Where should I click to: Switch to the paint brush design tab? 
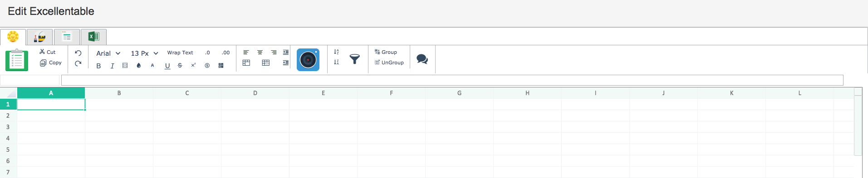[x=39, y=37]
